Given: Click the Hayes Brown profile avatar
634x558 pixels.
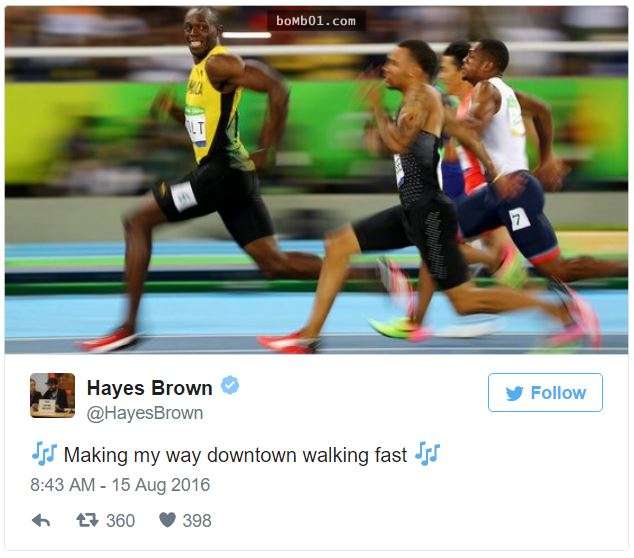Looking at the screenshot, I should tap(53, 395).
